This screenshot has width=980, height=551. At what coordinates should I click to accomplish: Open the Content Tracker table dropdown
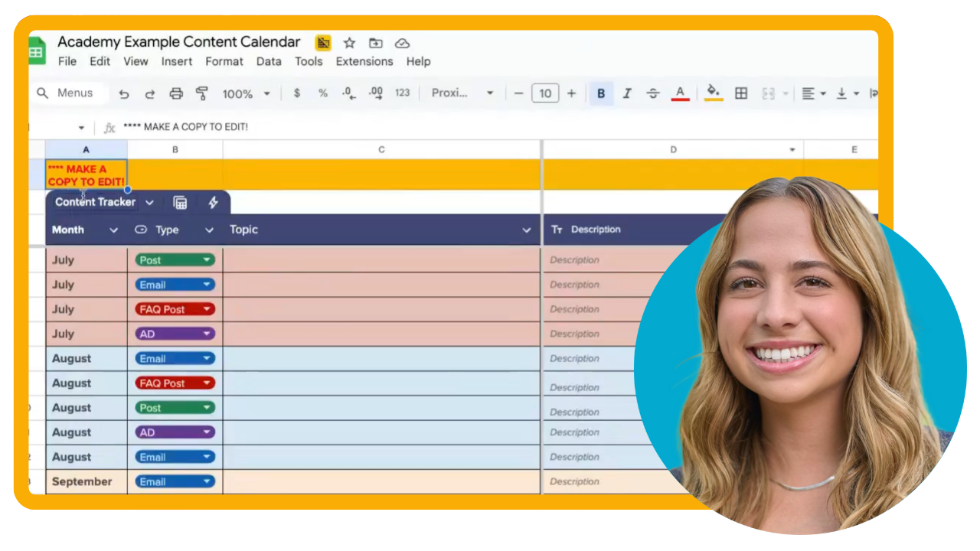pos(149,202)
